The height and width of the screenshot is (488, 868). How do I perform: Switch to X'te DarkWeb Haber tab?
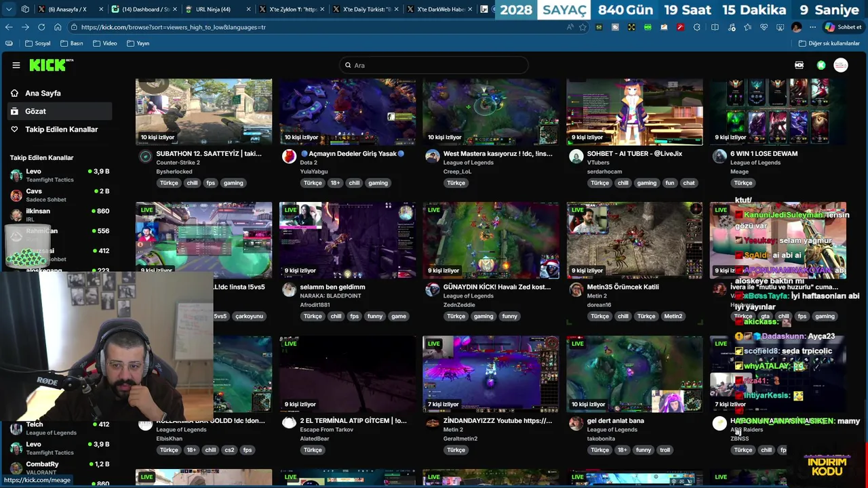pos(439,9)
